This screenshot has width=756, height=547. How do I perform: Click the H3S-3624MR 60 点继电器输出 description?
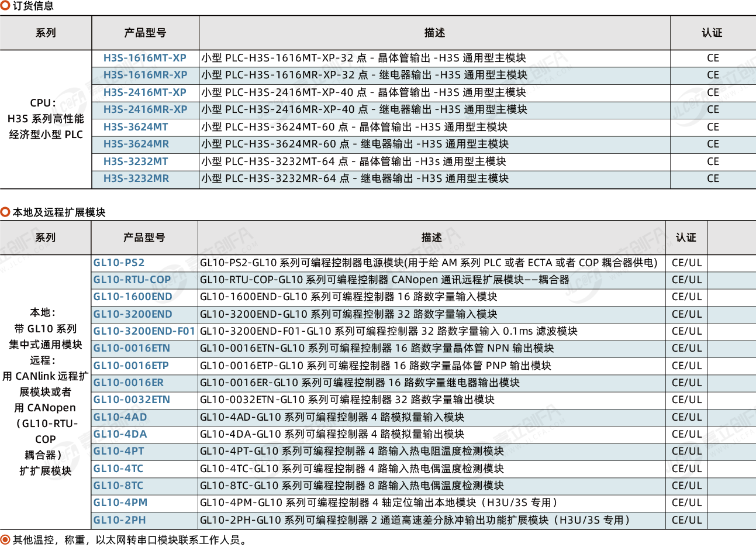tap(355, 144)
